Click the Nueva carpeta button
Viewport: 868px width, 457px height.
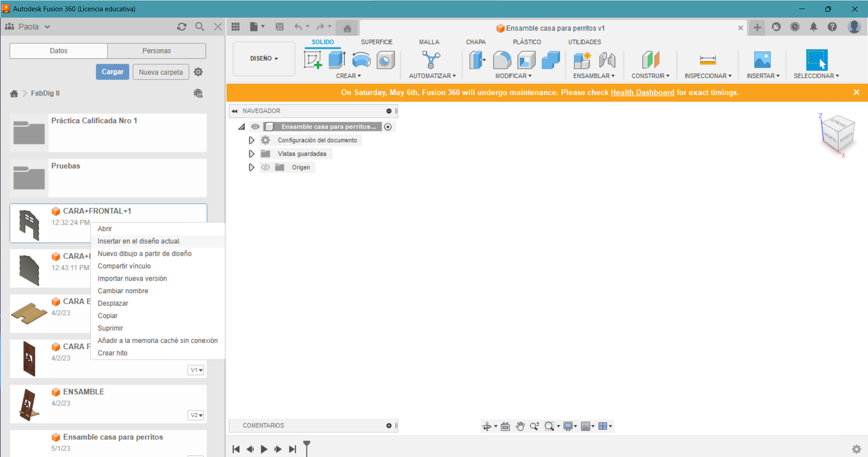pyautogui.click(x=161, y=72)
